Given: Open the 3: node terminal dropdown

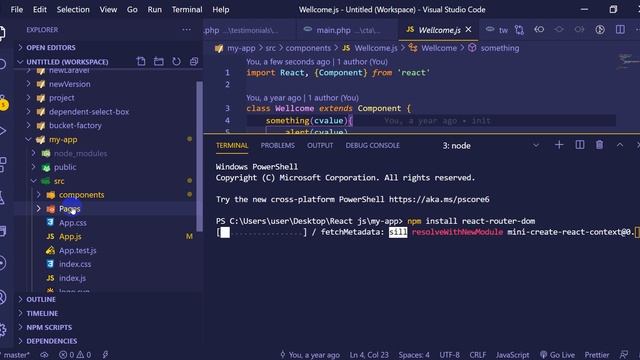Looking at the screenshot, I should point(490,145).
